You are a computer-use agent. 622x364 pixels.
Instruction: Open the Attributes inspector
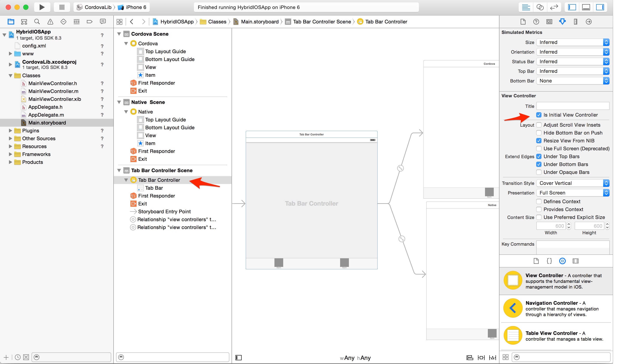coord(562,22)
